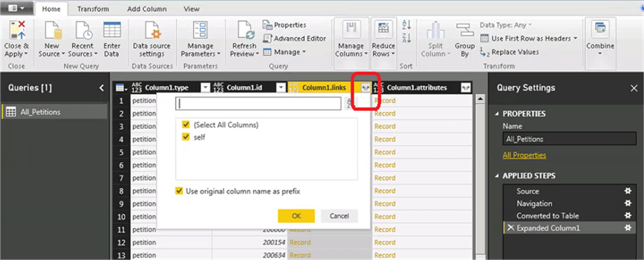Click the Column1.type data type icon

click(x=137, y=87)
